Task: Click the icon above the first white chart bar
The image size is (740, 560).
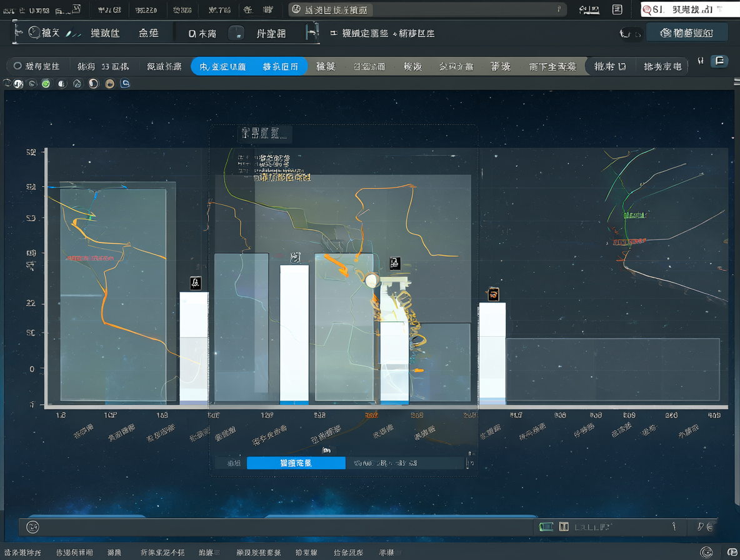Action: (196, 283)
